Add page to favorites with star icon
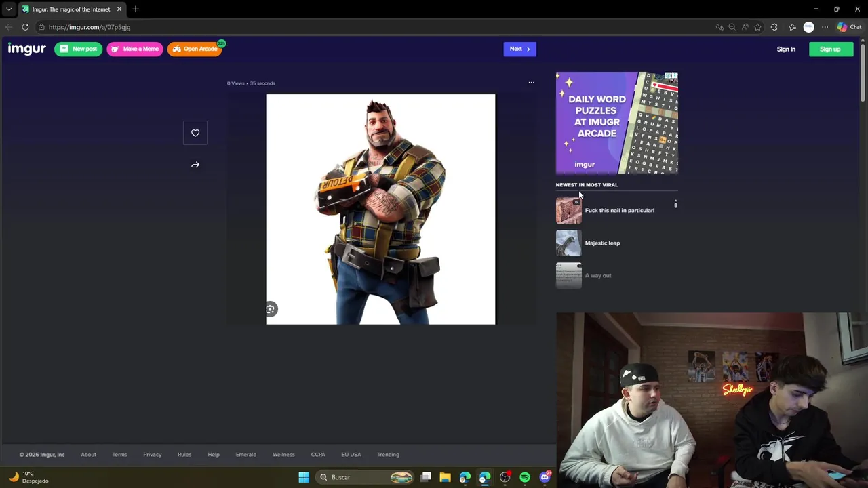The width and height of the screenshot is (868, 488). [x=757, y=27]
